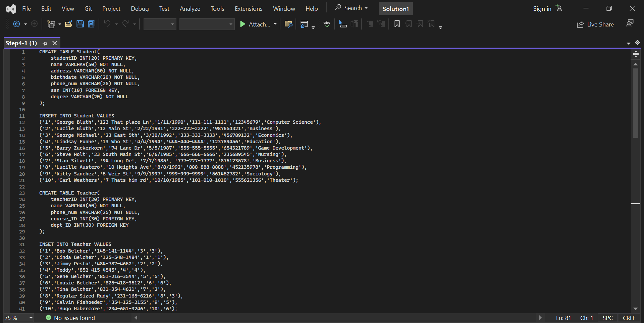Open the Attach... target dropdown arrow

275,24
